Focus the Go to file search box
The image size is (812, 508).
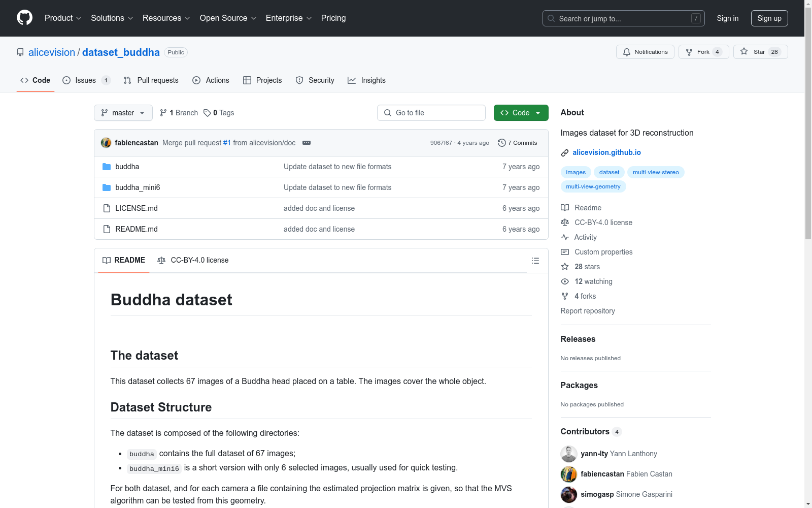[x=431, y=113]
